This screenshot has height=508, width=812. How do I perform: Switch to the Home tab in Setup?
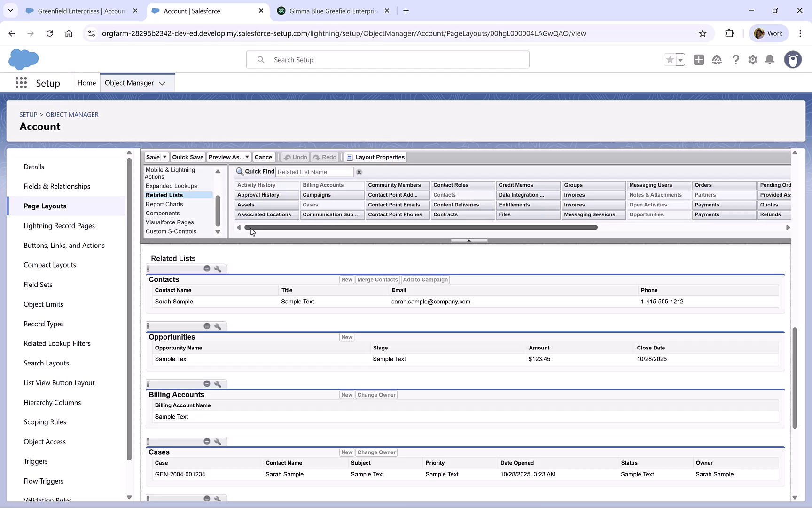pos(86,82)
